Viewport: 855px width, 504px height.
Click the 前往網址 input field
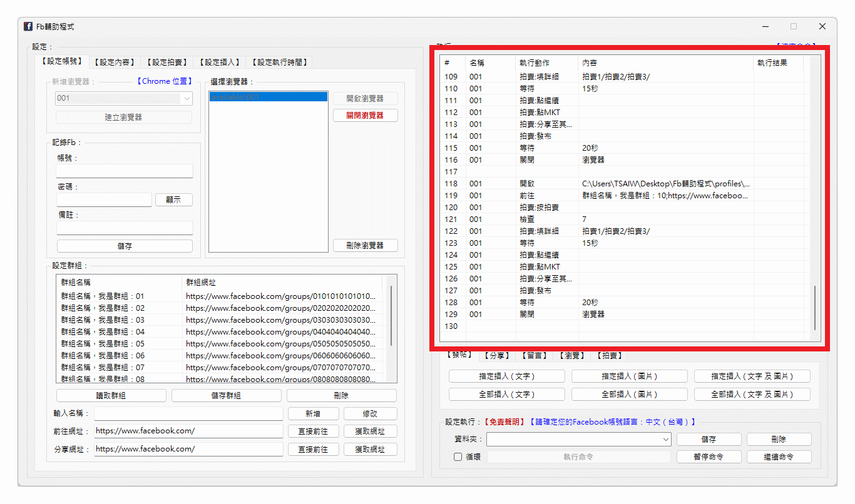(188, 431)
